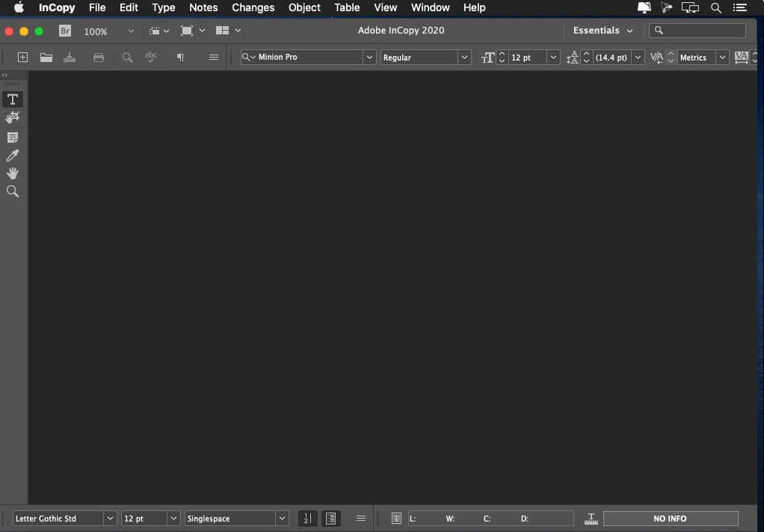Select the Type tool
The width and height of the screenshot is (764, 532).
[x=12, y=99]
